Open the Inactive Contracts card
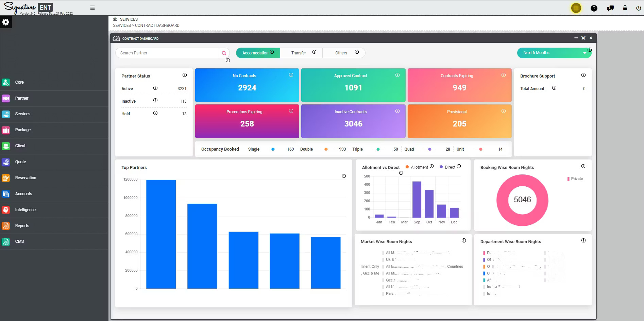 [353, 121]
